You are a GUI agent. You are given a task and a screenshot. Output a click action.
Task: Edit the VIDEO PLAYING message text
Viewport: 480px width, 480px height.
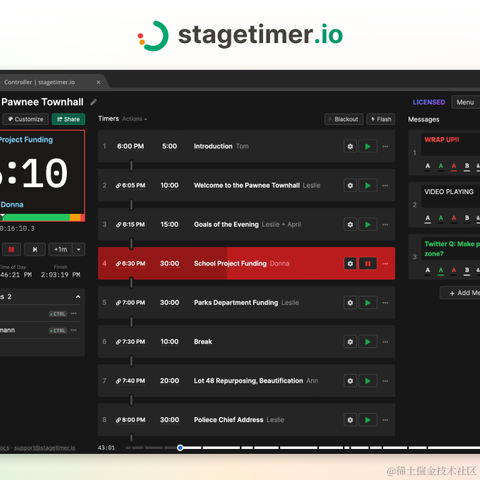pyautogui.click(x=450, y=196)
